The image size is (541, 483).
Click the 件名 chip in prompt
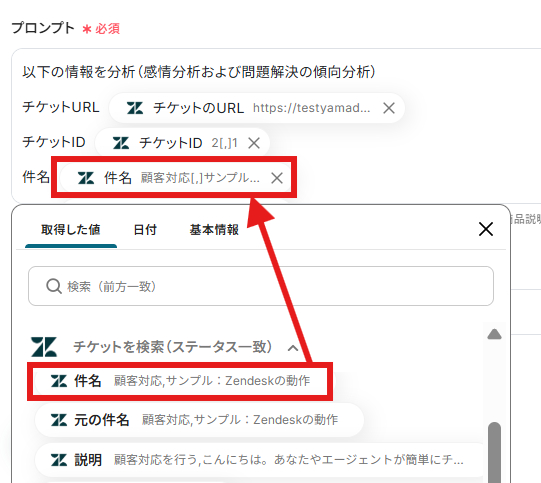[174, 178]
